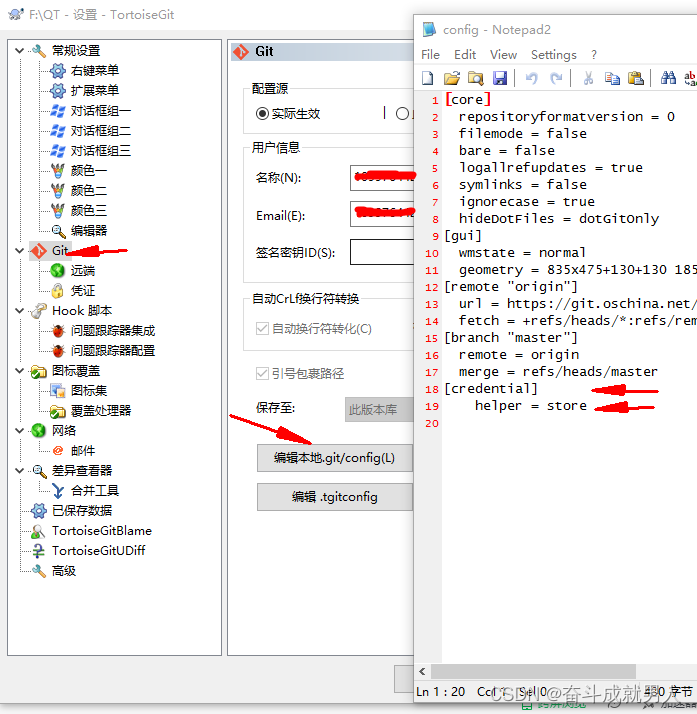
Task: Toggle 引号包裹路径 checkbox
Action: pos(262,374)
